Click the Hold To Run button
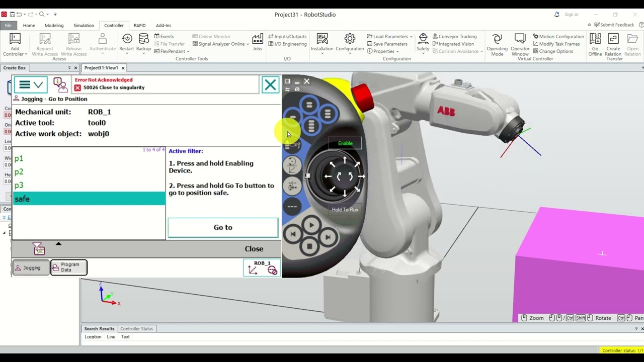644x362 pixels. click(x=345, y=210)
